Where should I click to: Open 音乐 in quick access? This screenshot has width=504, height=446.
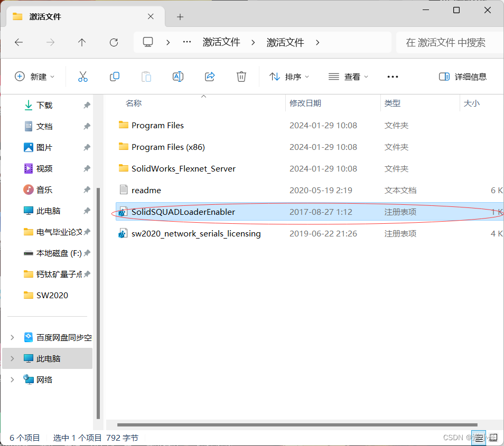44,190
